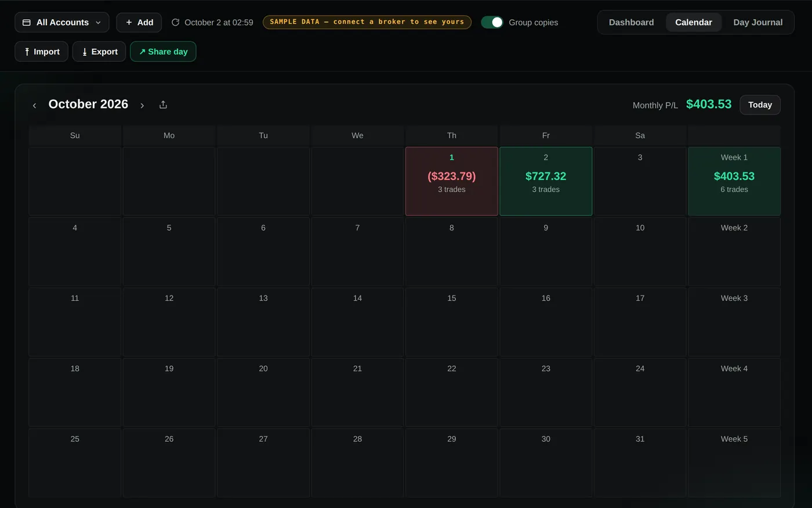Image resolution: width=812 pixels, height=508 pixels.
Task: Click the share icon next to October 2026
Action: coord(163,105)
